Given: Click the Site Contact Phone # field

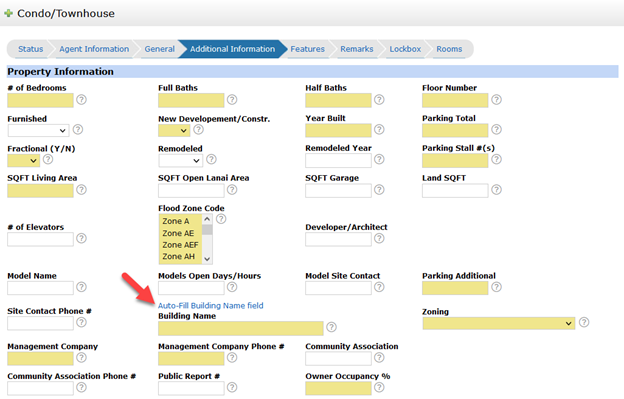Looking at the screenshot, I should (x=40, y=323).
